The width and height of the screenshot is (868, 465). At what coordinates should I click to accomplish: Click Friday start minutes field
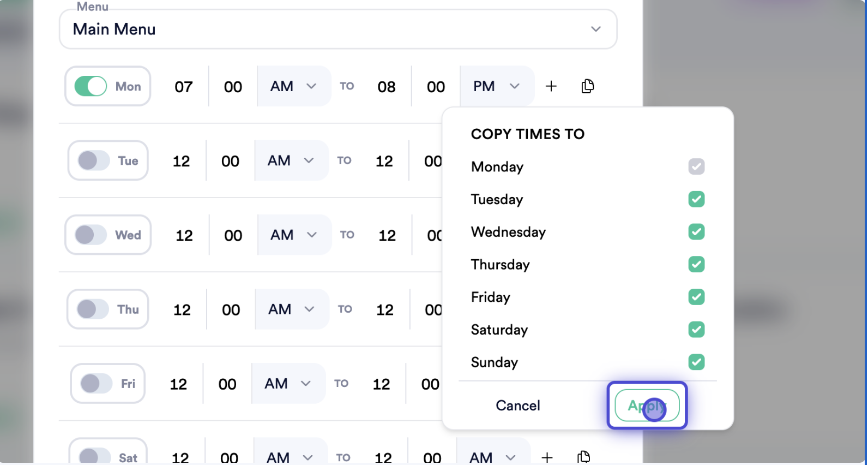[x=227, y=384]
